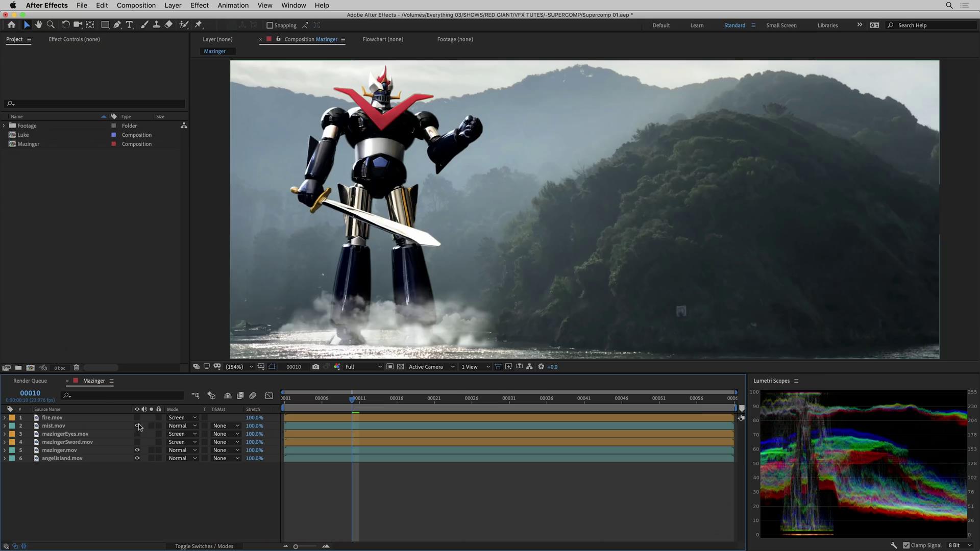Image resolution: width=980 pixels, height=551 pixels.
Task: Select the Puppet Pin tool
Action: 199,24
